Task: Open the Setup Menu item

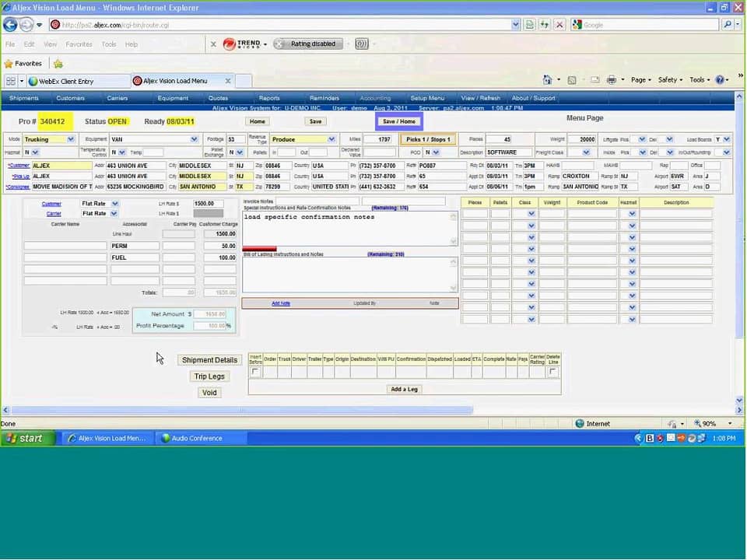Action: 427,98
